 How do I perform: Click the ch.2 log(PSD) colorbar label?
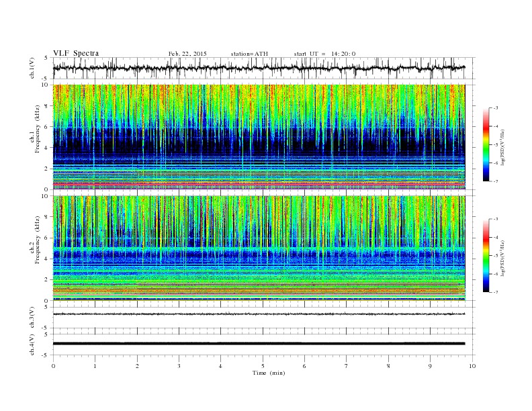(x=502, y=259)
